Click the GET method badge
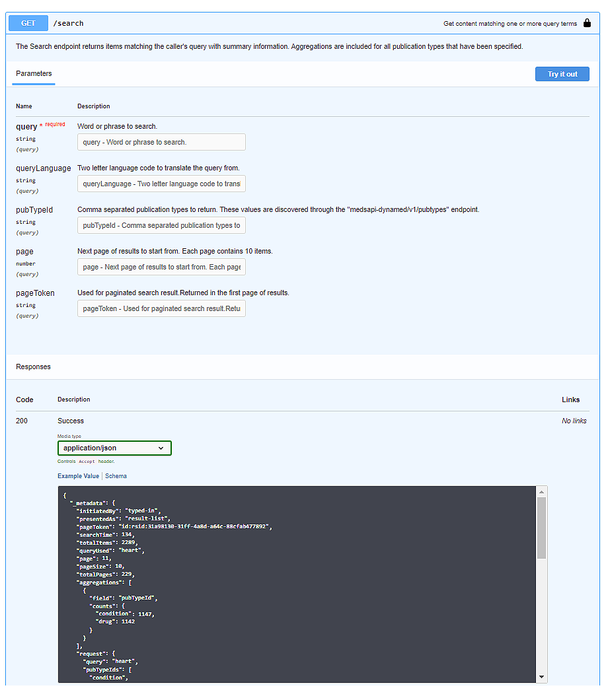This screenshot has height=700, width=608. point(28,23)
